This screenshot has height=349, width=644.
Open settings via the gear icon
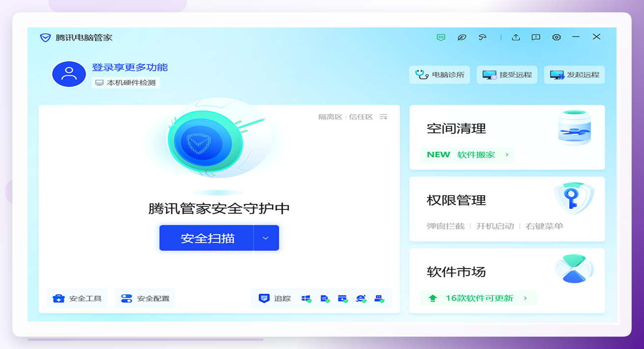(556, 37)
